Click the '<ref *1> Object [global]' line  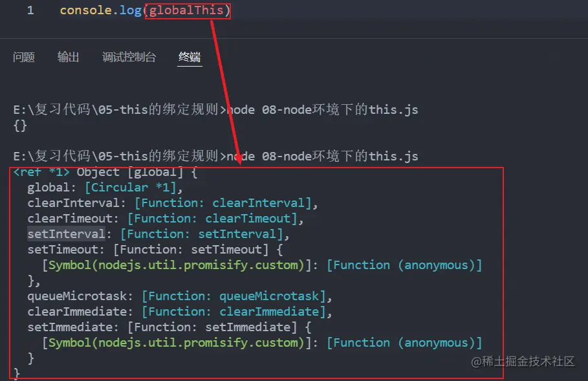click(x=105, y=172)
